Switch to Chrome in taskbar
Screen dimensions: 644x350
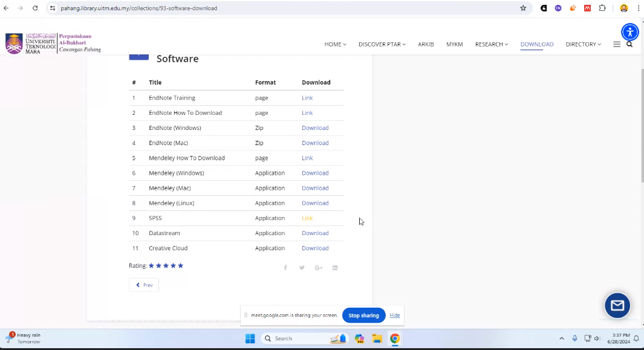(395, 339)
